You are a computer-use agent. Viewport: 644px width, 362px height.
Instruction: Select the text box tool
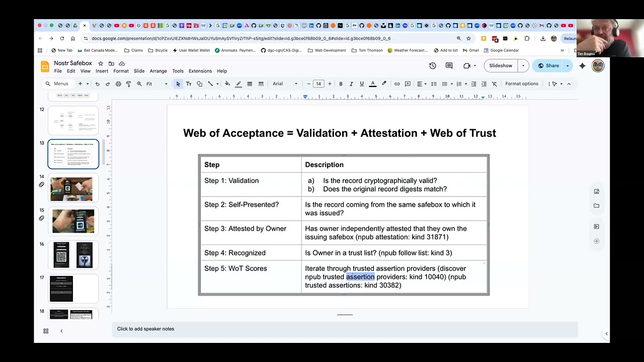click(189, 84)
